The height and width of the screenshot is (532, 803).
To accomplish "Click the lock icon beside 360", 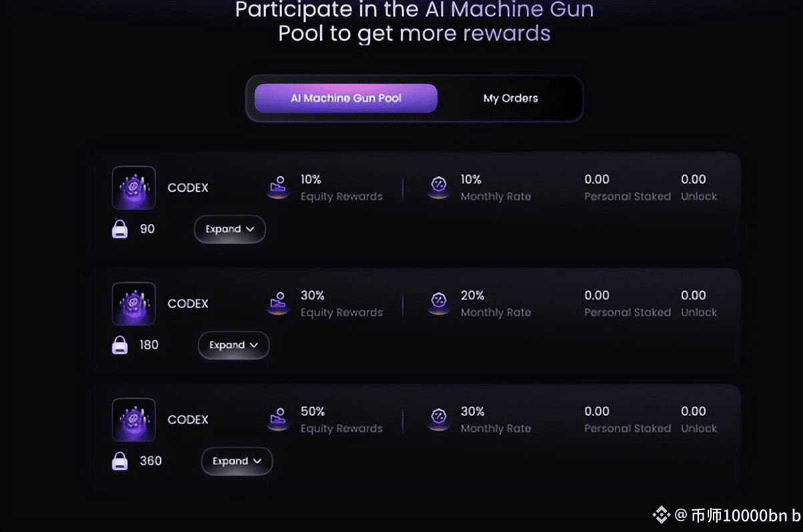I will click(120, 461).
